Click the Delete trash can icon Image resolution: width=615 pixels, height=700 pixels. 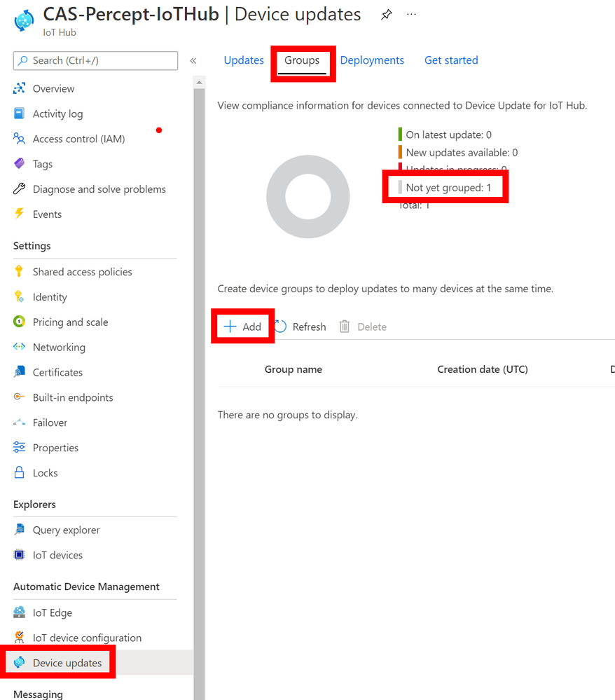pyautogui.click(x=345, y=327)
